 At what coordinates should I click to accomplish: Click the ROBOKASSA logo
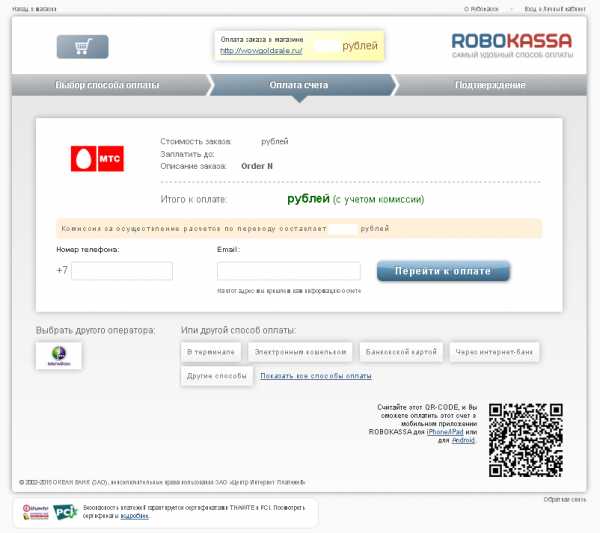click(511, 45)
